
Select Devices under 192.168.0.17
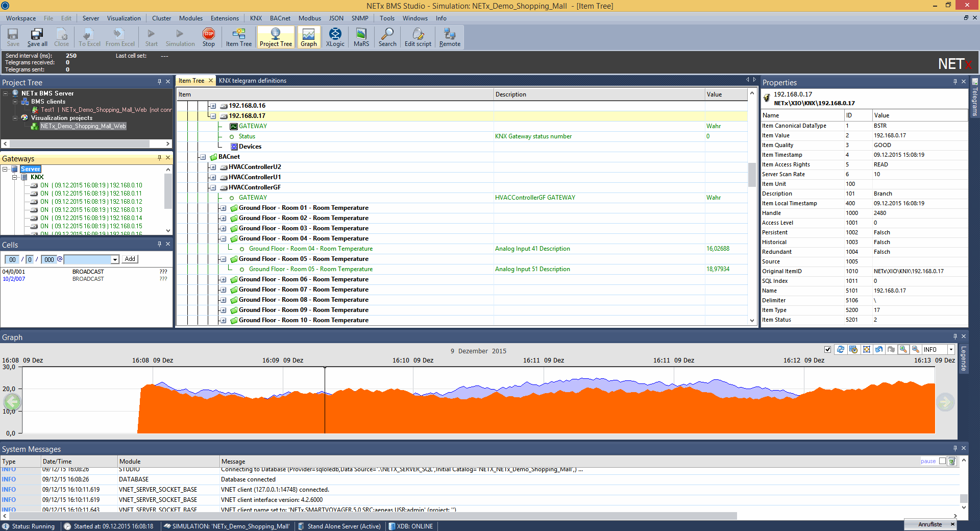250,147
